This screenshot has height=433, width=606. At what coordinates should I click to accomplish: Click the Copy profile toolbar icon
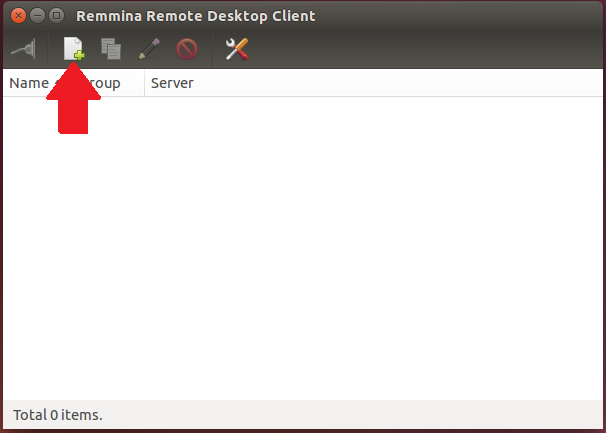(x=111, y=49)
